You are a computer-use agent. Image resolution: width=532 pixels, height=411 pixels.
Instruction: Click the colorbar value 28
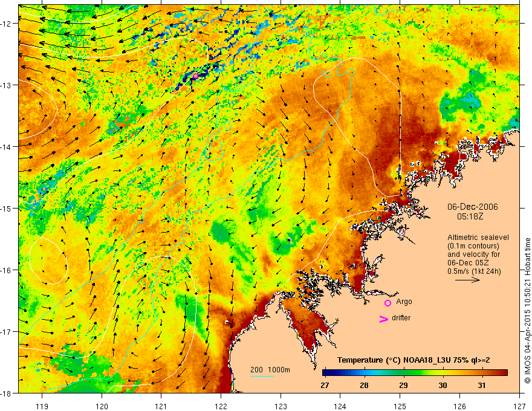[364, 385]
